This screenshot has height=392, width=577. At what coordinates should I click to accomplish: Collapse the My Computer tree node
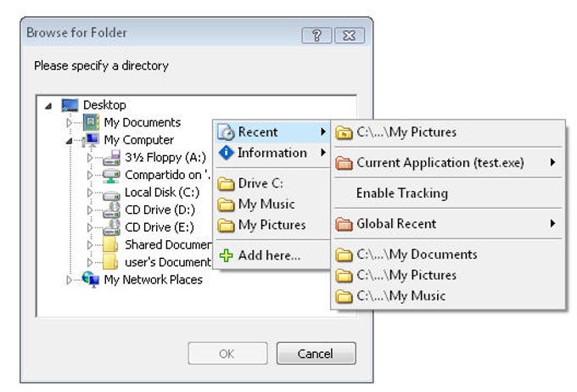coord(69,141)
